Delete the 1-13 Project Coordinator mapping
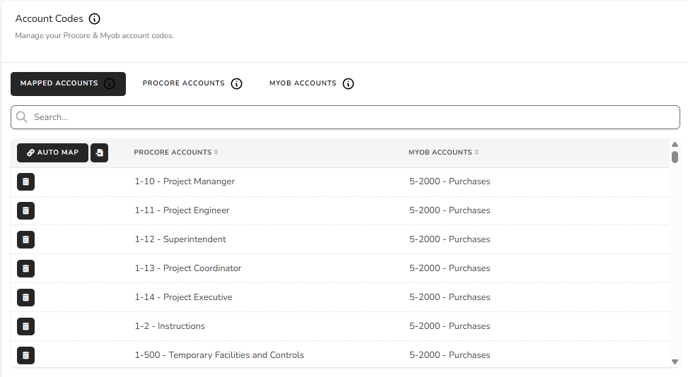 [x=26, y=269]
